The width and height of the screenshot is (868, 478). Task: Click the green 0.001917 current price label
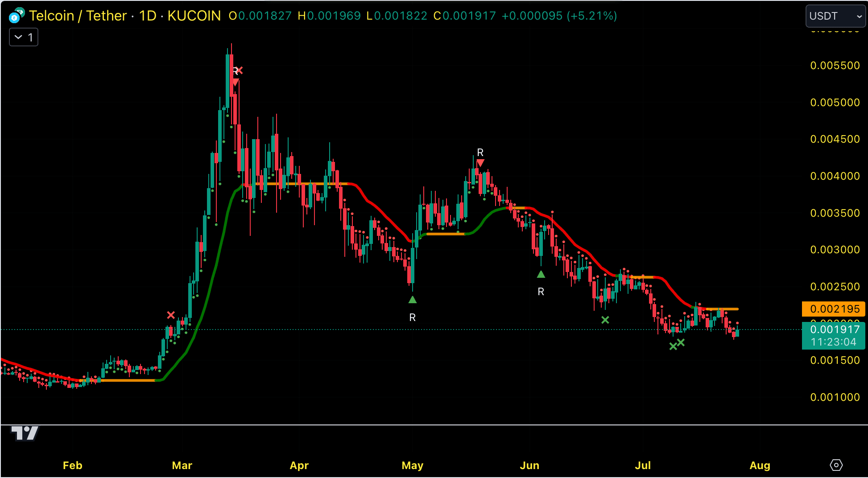click(x=834, y=330)
